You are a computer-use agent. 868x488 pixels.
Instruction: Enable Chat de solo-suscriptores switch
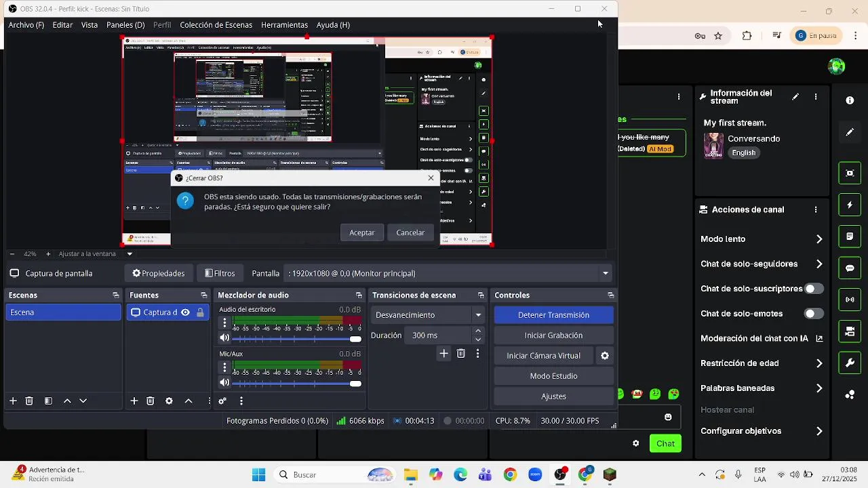814,289
